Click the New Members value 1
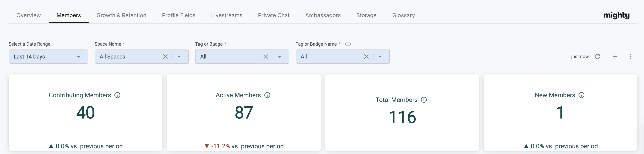 point(560,112)
